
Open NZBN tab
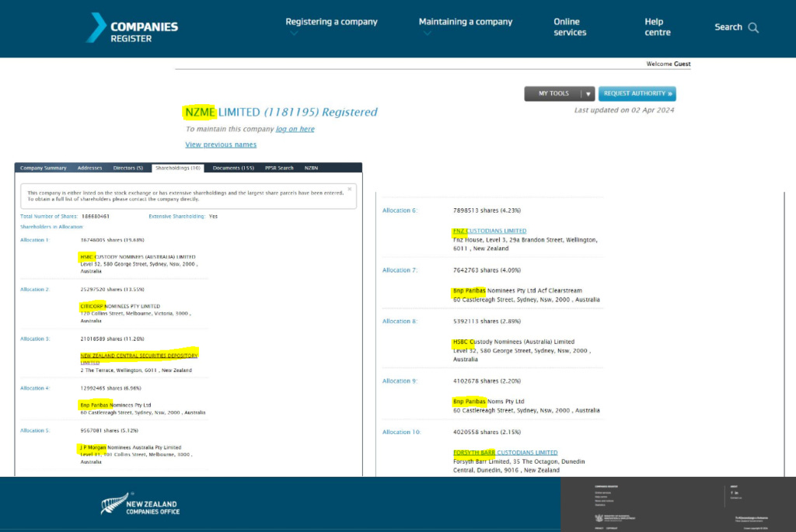(311, 168)
